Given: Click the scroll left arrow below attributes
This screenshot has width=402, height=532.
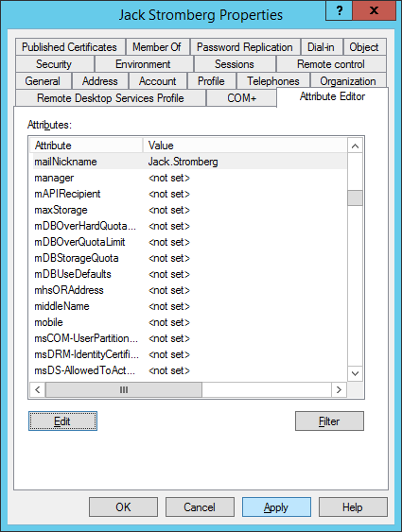Looking at the screenshot, I should [x=38, y=389].
